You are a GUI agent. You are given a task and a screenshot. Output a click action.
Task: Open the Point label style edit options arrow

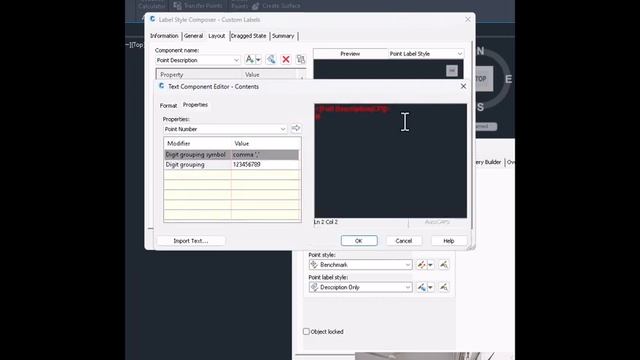[430, 288]
